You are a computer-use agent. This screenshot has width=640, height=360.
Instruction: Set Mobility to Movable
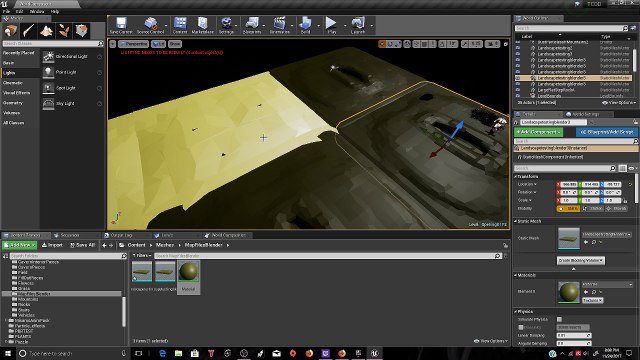[617, 209]
